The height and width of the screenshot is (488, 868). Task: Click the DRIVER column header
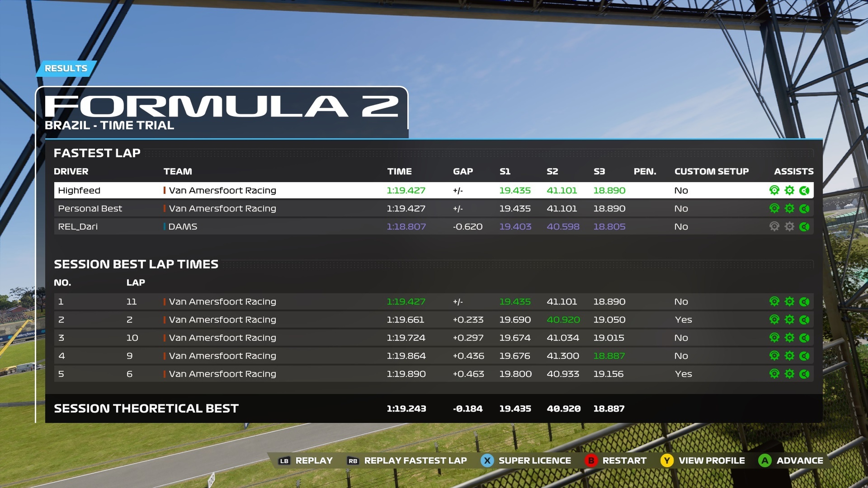click(x=71, y=171)
